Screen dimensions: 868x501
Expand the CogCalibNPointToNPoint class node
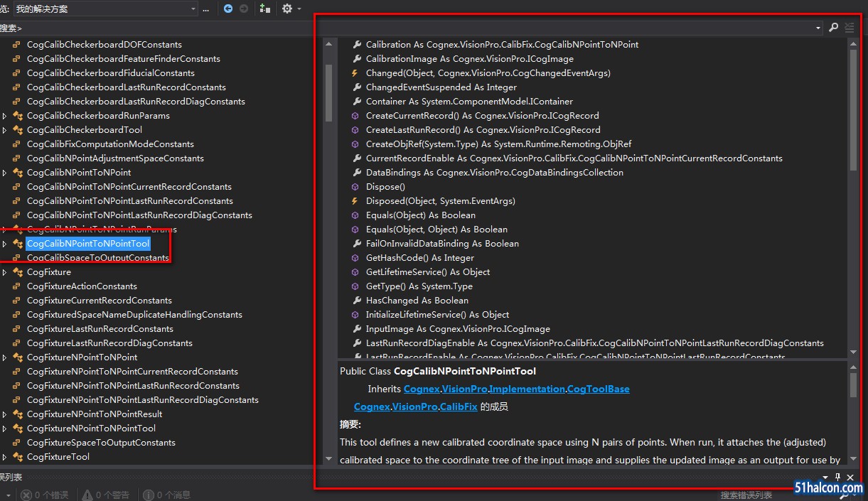5,173
